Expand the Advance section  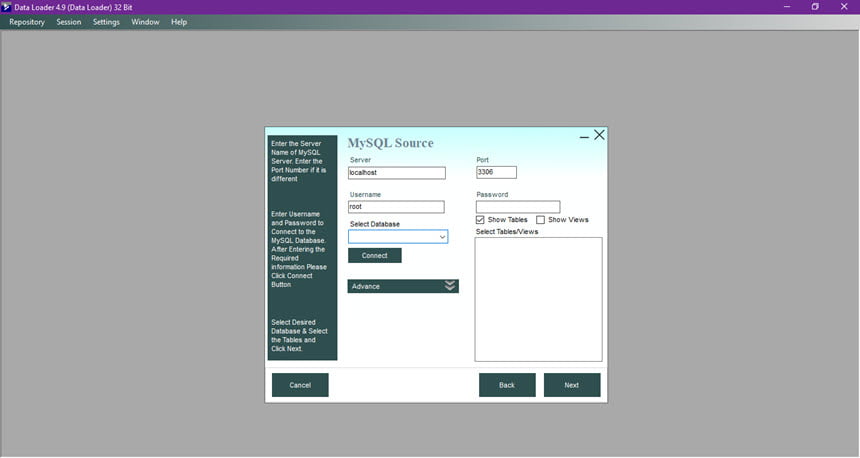403,286
